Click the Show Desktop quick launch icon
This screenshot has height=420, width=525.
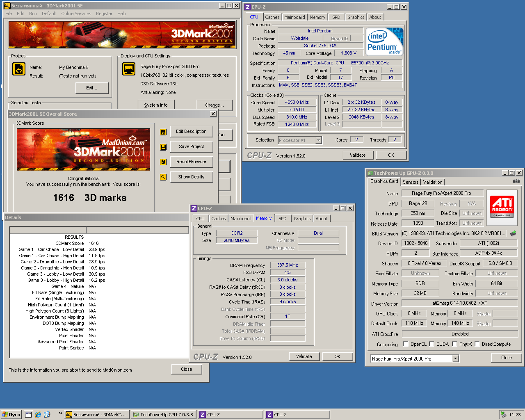tap(28, 415)
